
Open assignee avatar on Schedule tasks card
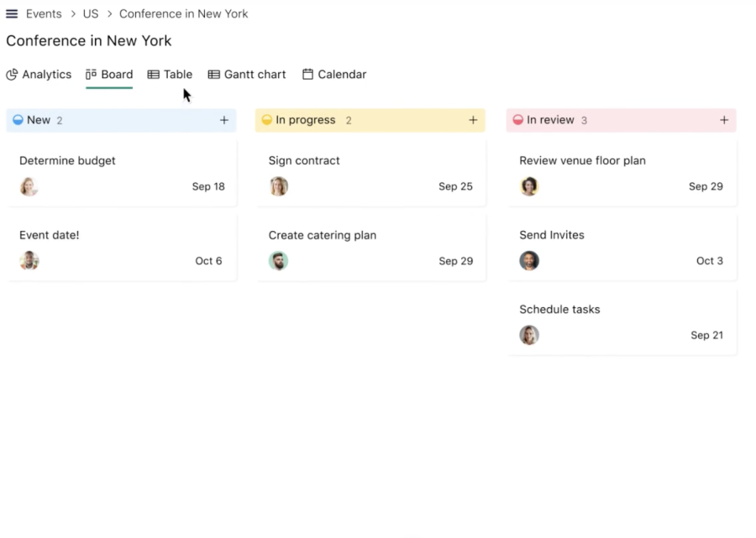click(x=529, y=335)
